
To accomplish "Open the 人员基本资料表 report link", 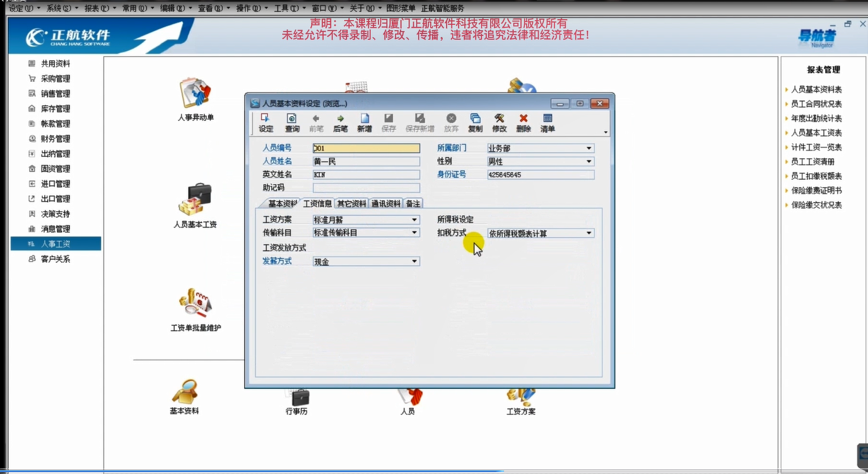I will (x=816, y=90).
